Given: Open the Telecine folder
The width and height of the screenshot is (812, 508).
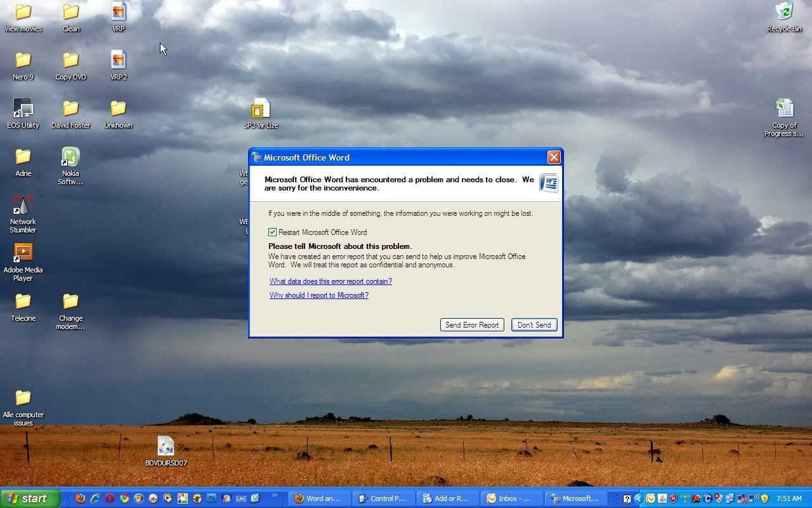Looking at the screenshot, I should tap(23, 307).
